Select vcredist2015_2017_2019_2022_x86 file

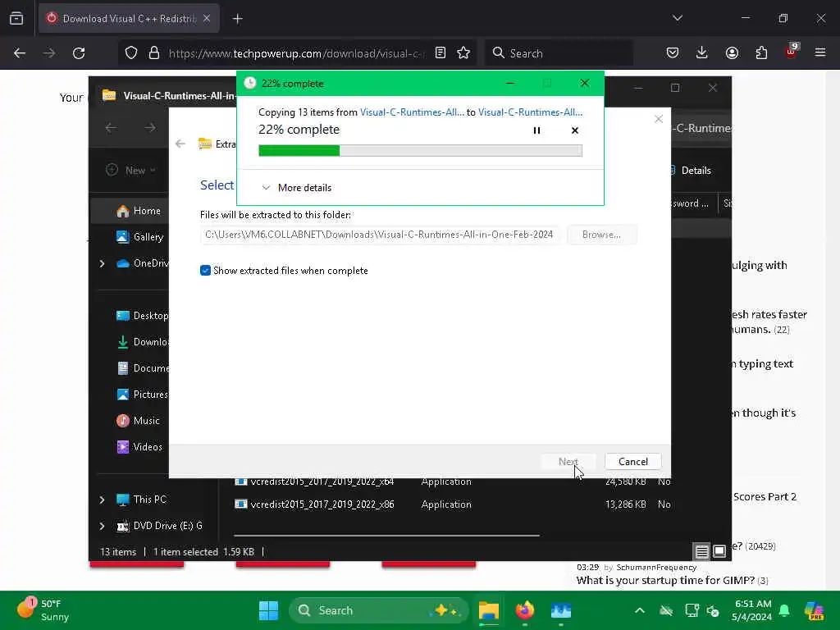(x=322, y=504)
